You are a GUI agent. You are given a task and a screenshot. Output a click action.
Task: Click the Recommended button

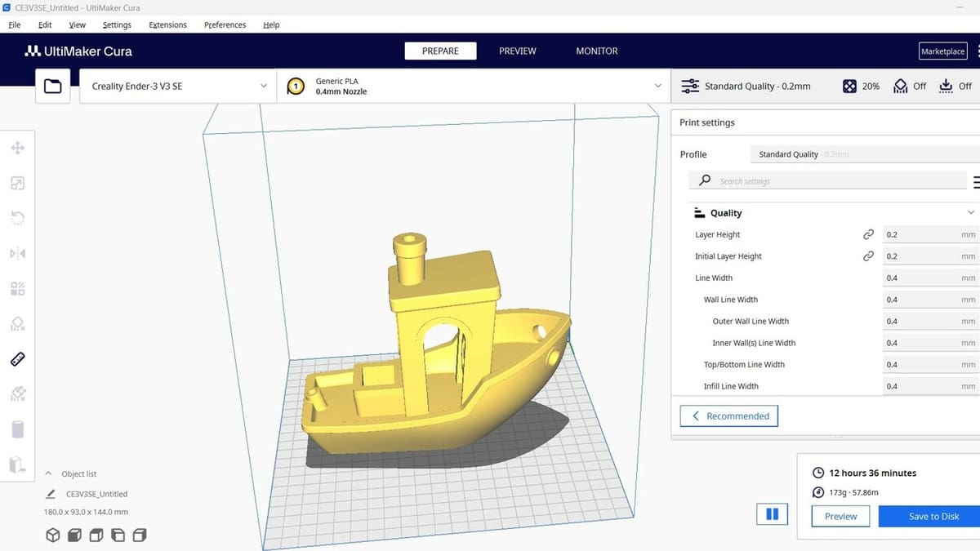coord(729,416)
